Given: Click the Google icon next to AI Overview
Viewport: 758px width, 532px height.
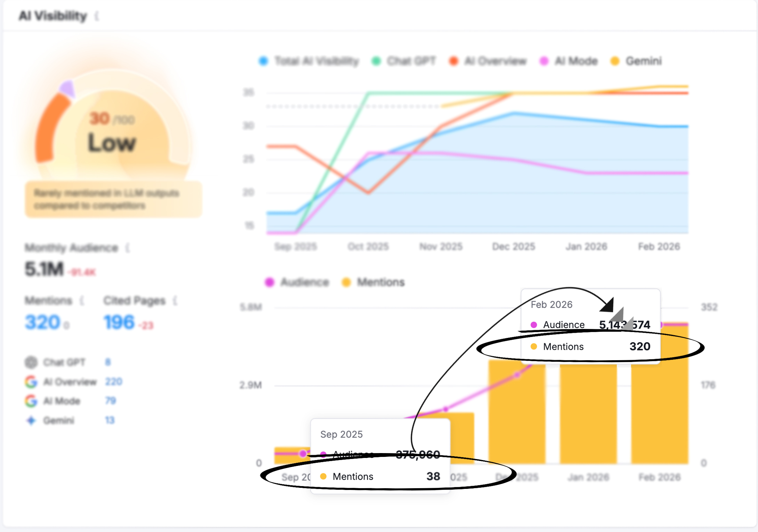Looking at the screenshot, I should click(x=31, y=381).
